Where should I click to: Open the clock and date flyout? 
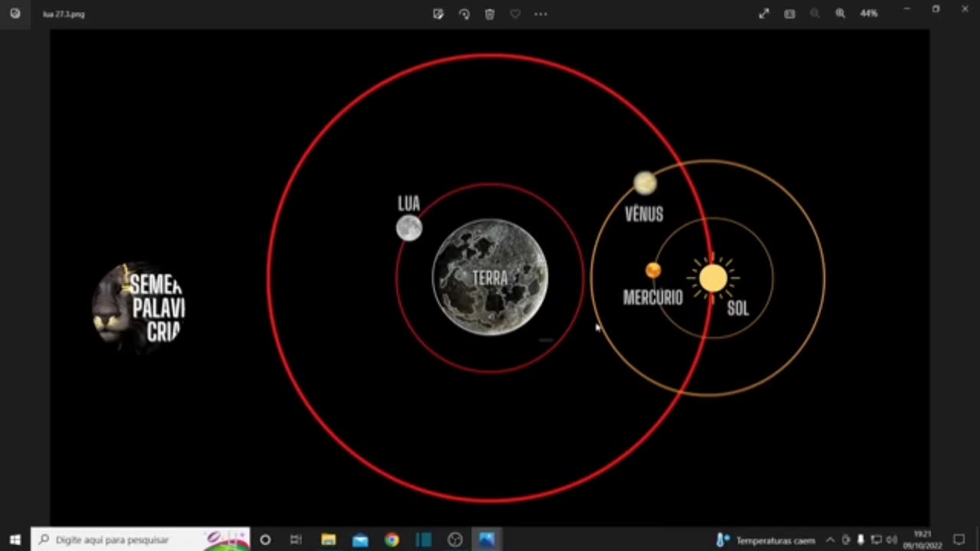(x=921, y=540)
